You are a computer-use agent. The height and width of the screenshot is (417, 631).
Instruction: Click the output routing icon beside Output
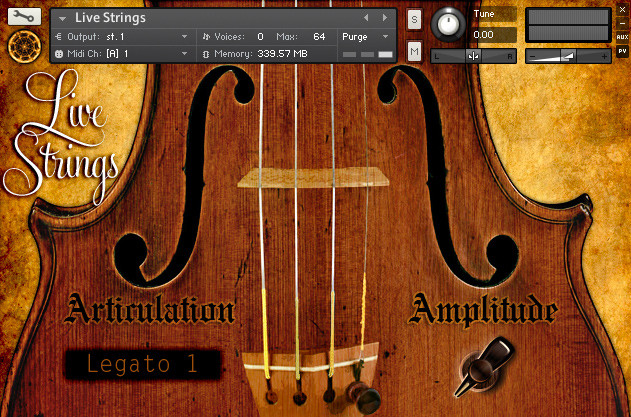[59, 37]
